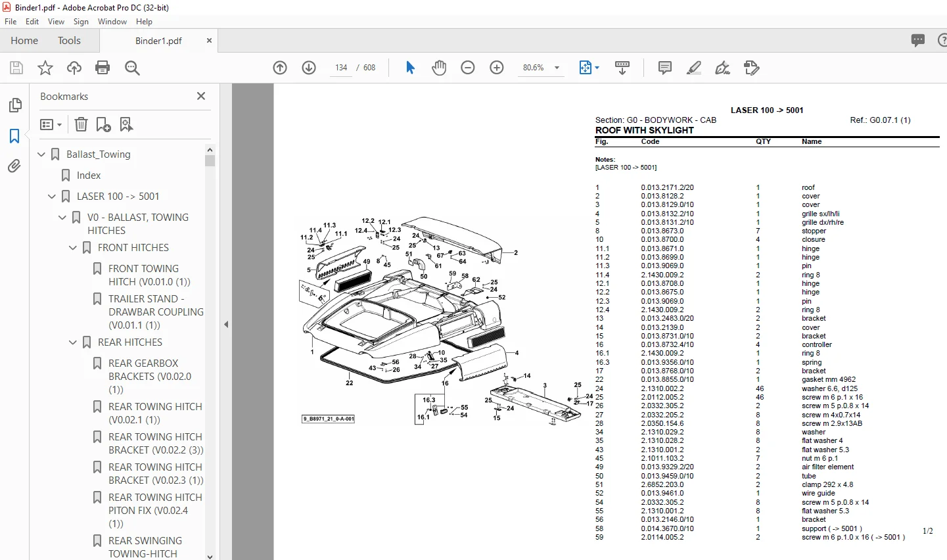This screenshot has width=947, height=560.
Task: Open the Attachments paperclip panel
Action: click(x=14, y=166)
